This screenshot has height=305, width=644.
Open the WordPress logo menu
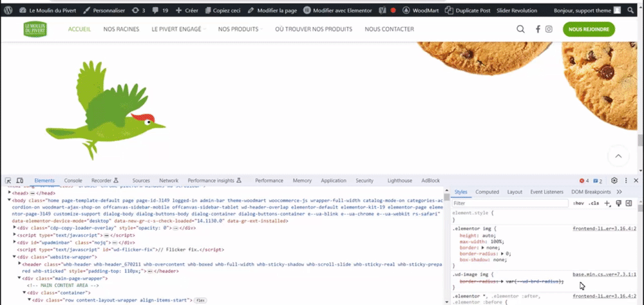click(x=8, y=10)
